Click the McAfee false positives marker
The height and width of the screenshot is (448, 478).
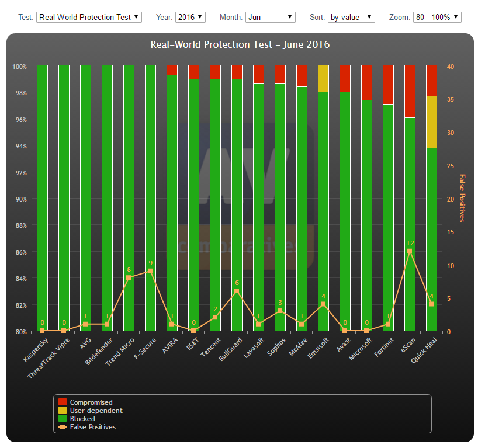coord(302,324)
